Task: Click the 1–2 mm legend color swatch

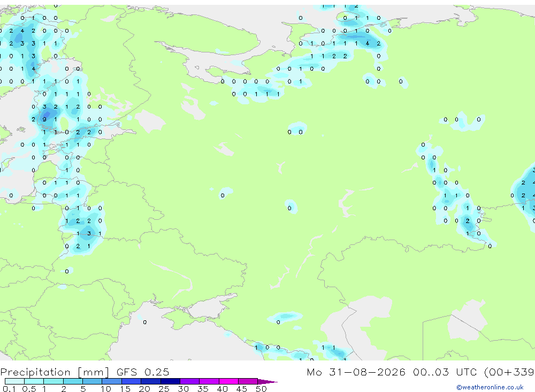Action: [53, 381]
